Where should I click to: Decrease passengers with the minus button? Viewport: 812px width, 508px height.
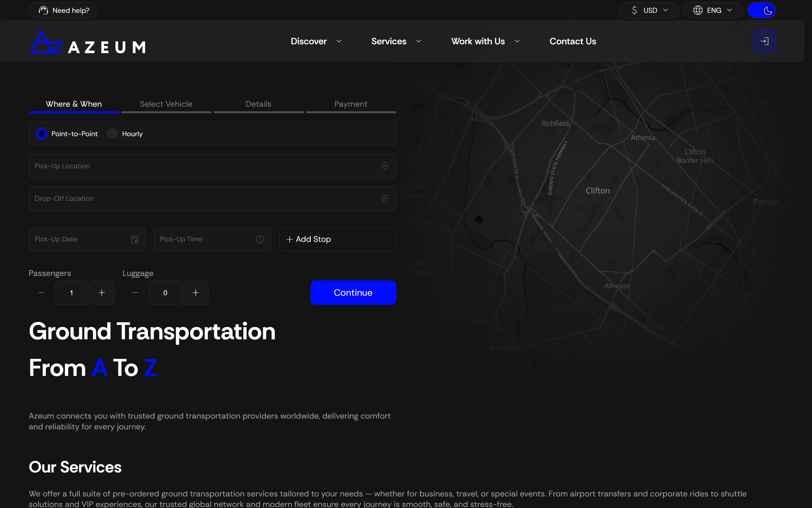(x=42, y=293)
